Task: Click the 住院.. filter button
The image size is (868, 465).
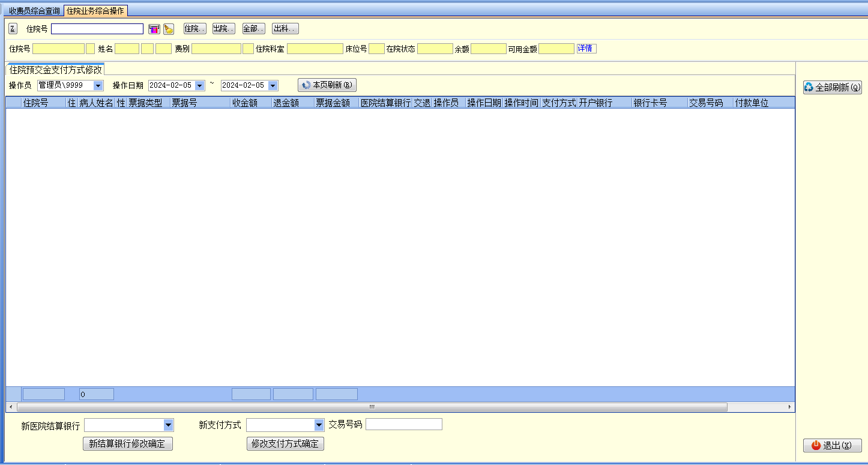Action: click(x=195, y=29)
